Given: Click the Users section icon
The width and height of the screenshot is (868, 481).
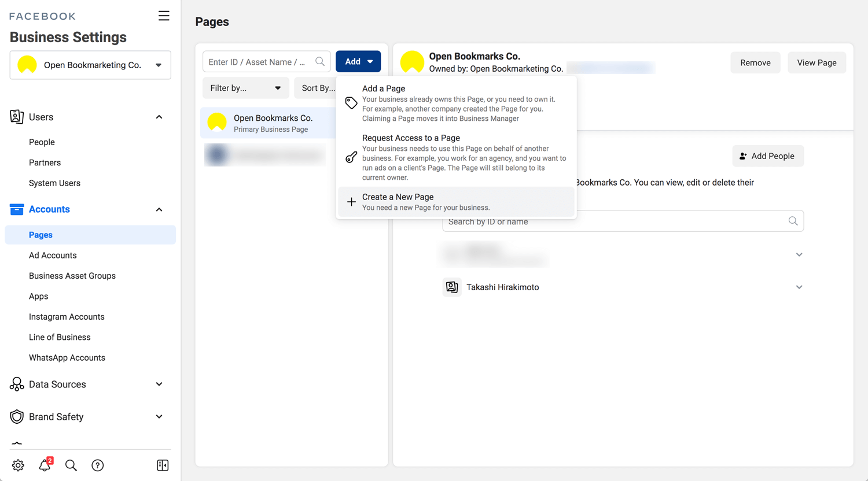Looking at the screenshot, I should [x=17, y=117].
